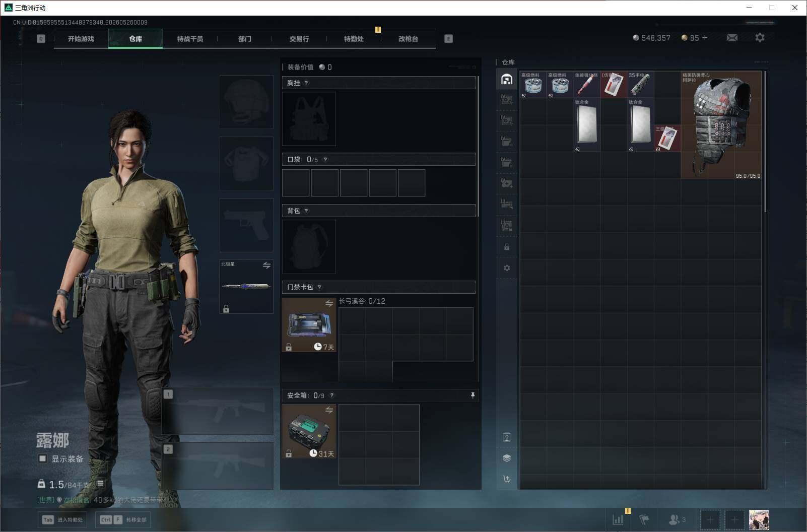Click the empty body armor slot

pos(246,163)
